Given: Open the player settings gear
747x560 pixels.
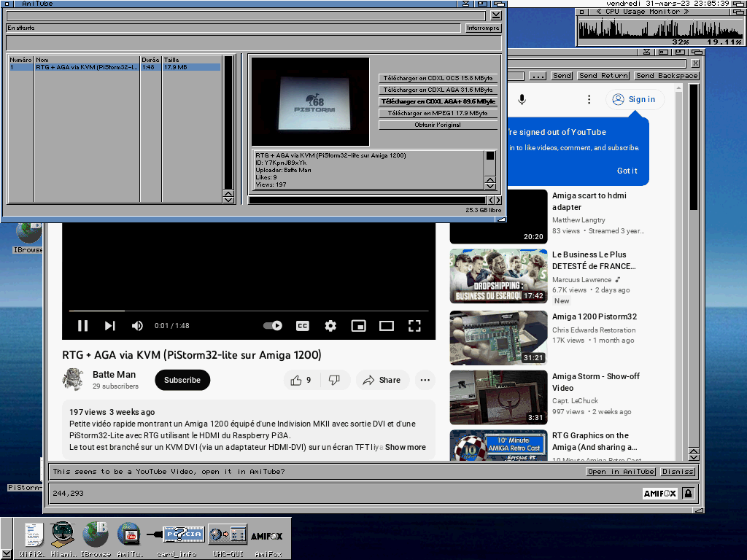Looking at the screenshot, I should pyautogui.click(x=330, y=326).
